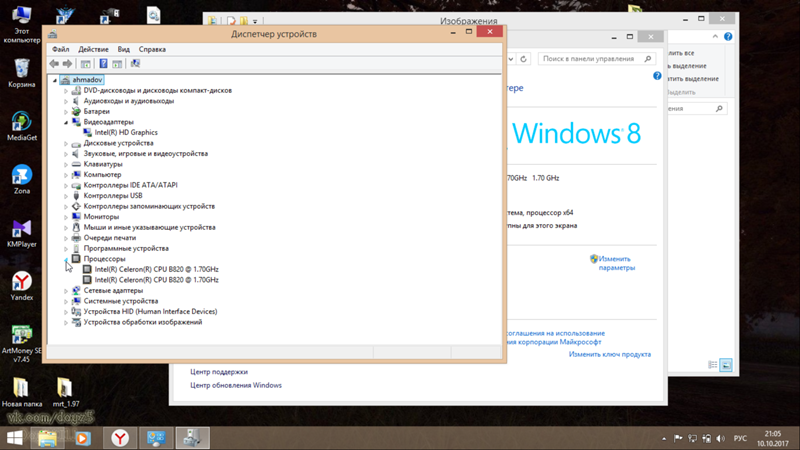The height and width of the screenshot is (450, 800).
Task: Expand DVD-дисководы и дисководы компакт-дисков
Action: click(66, 91)
